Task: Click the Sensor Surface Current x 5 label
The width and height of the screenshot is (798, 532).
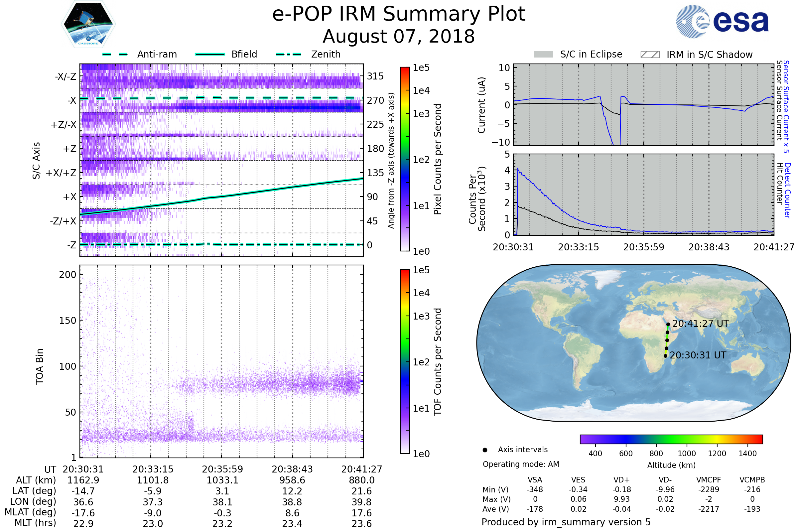Action: [786, 107]
